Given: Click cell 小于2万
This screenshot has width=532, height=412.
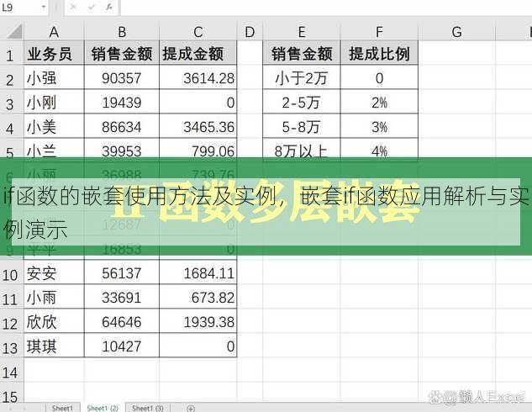Looking at the screenshot, I should (x=302, y=78).
